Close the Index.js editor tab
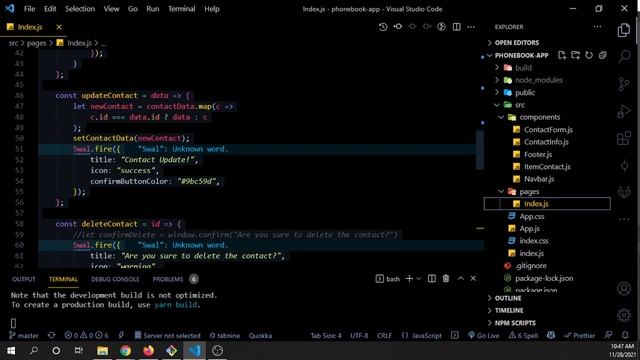Image resolution: width=640 pixels, height=360 pixels. tap(59, 27)
